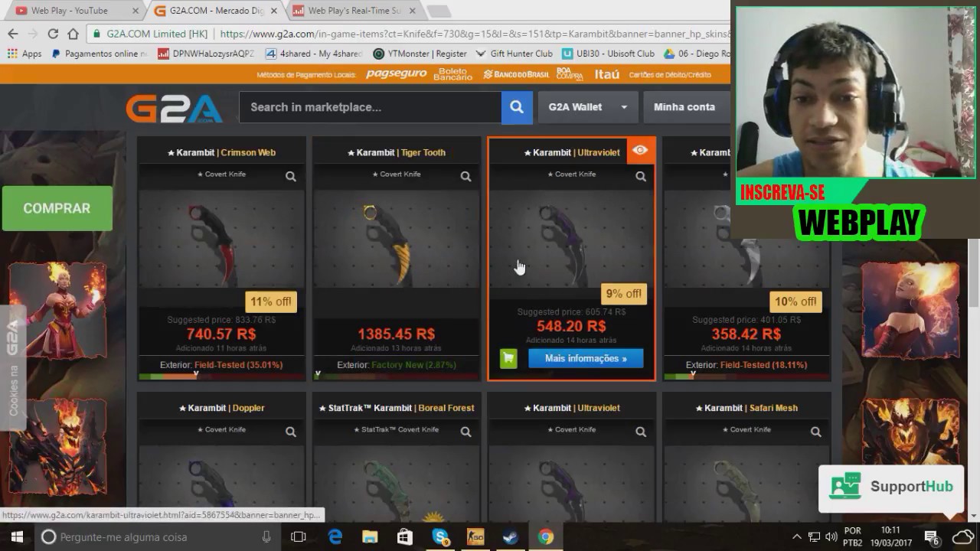Open the Minha conta menu
980x551 pixels.
click(686, 107)
